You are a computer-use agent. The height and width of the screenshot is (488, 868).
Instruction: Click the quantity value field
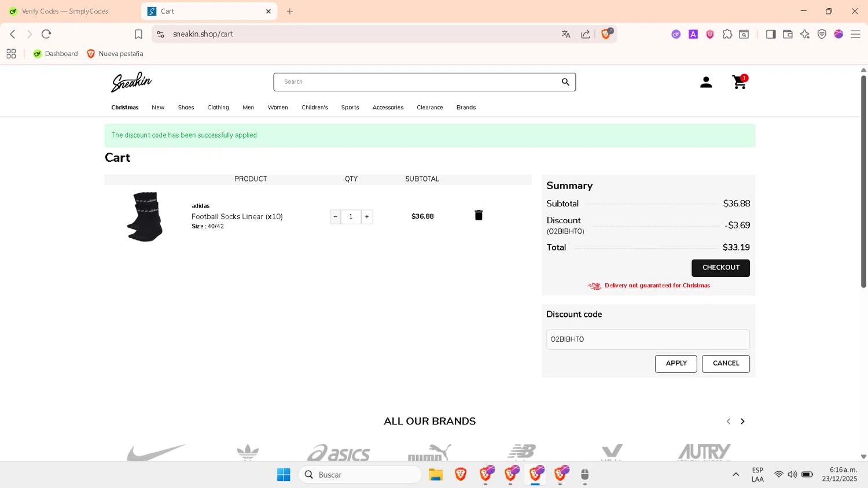(351, 217)
